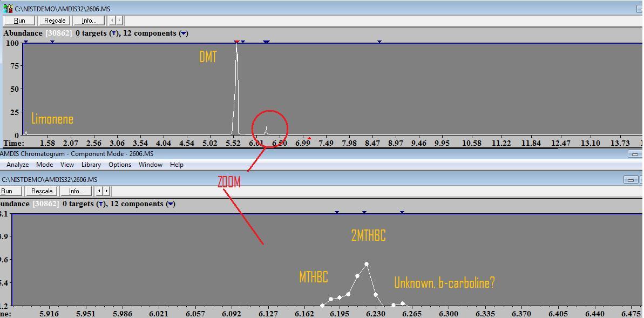644x318 pixels.
Task: Open the Options menu
Action: tap(120, 165)
